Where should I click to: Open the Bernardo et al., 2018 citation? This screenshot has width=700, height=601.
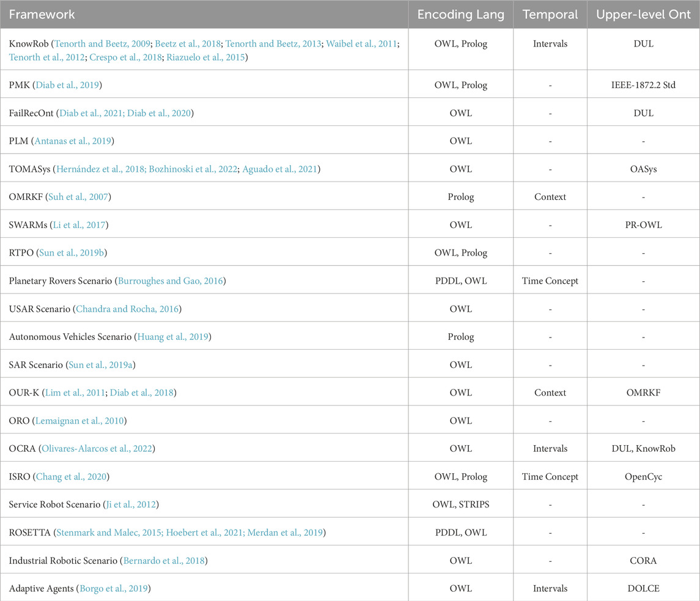point(164,561)
